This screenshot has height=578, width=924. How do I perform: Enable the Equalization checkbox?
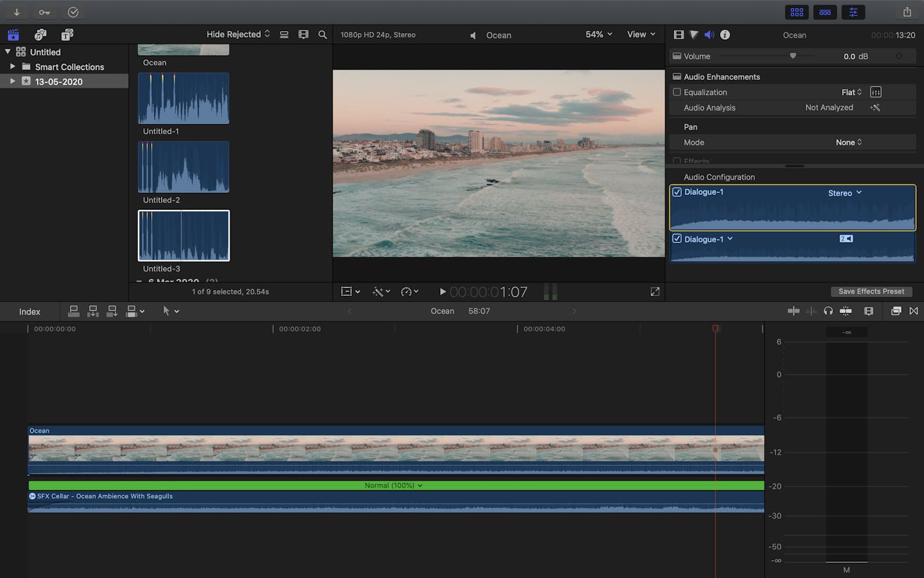(676, 92)
